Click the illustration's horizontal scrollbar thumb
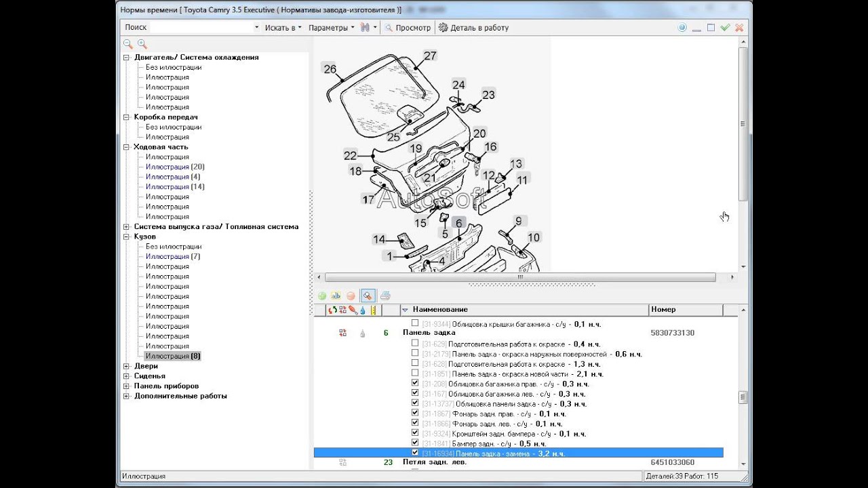This screenshot has height=488, width=868. [x=520, y=277]
